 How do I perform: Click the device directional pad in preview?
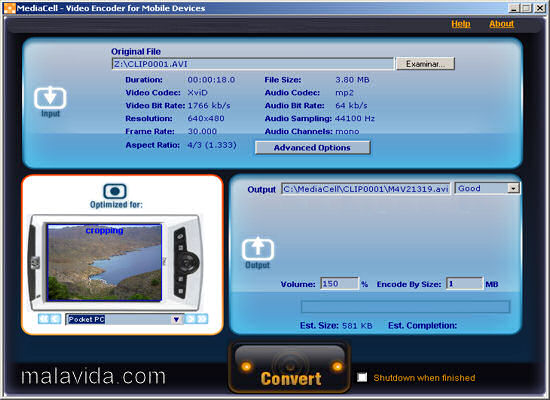(x=187, y=262)
